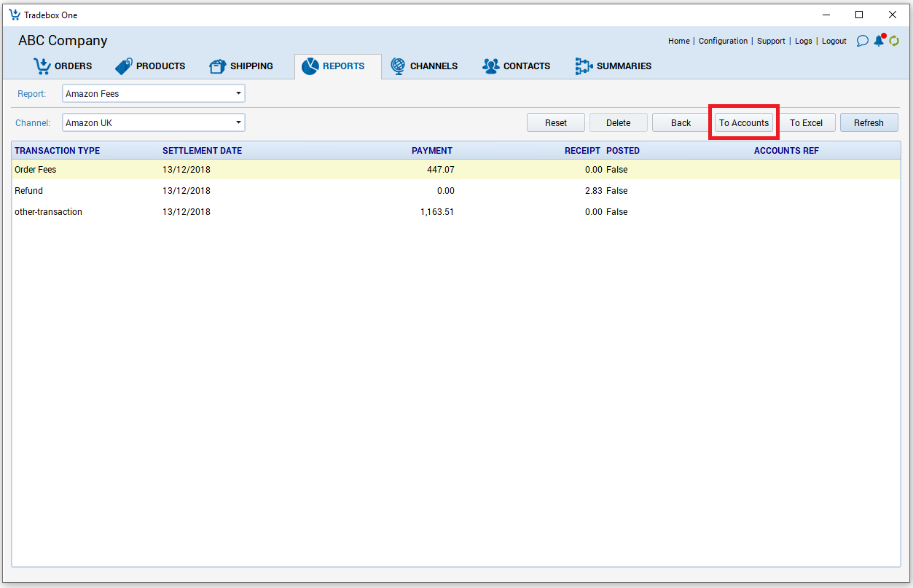Click the ABC Company title
The width and height of the screenshot is (913, 588).
(x=63, y=41)
